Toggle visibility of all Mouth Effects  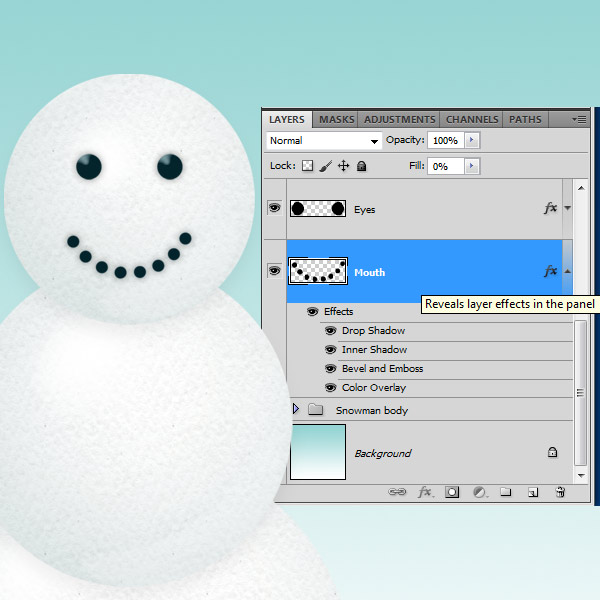313,311
